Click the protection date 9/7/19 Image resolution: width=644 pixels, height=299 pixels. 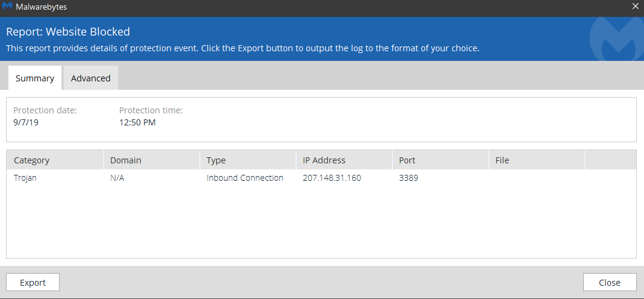(26, 122)
